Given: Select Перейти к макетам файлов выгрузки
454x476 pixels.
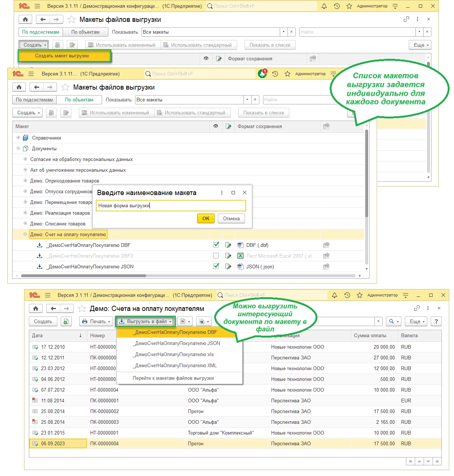Looking at the screenshot, I should coord(179,378).
